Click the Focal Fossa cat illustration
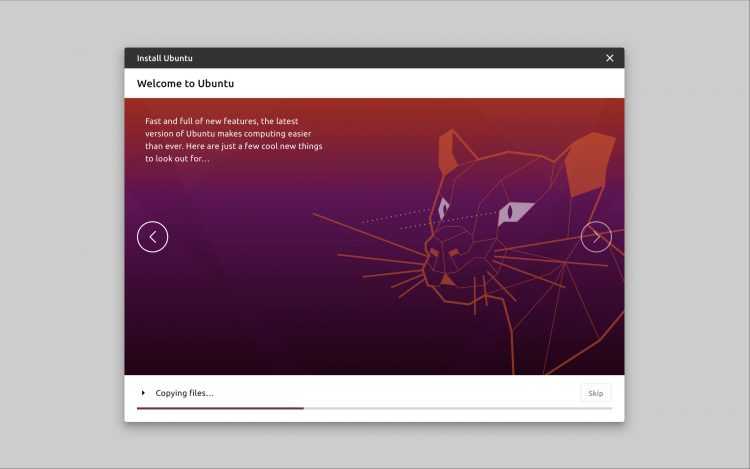Screen dimensions: 750x469 [x=469, y=251]
